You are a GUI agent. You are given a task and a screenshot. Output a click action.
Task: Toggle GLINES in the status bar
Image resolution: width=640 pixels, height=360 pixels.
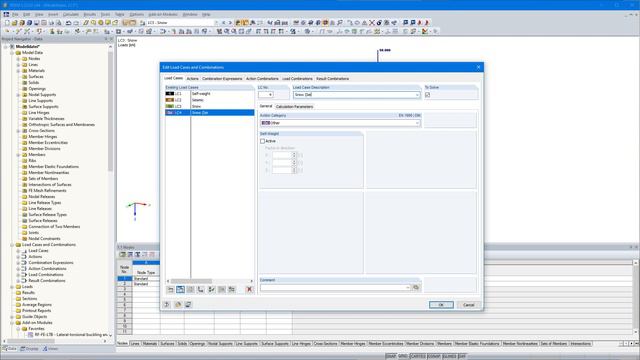449,356
